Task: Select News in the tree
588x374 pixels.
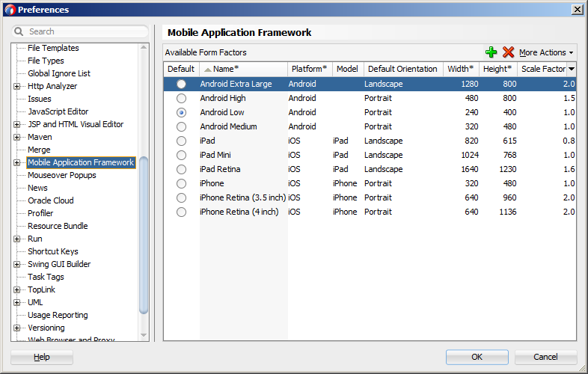Action: tap(37, 188)
